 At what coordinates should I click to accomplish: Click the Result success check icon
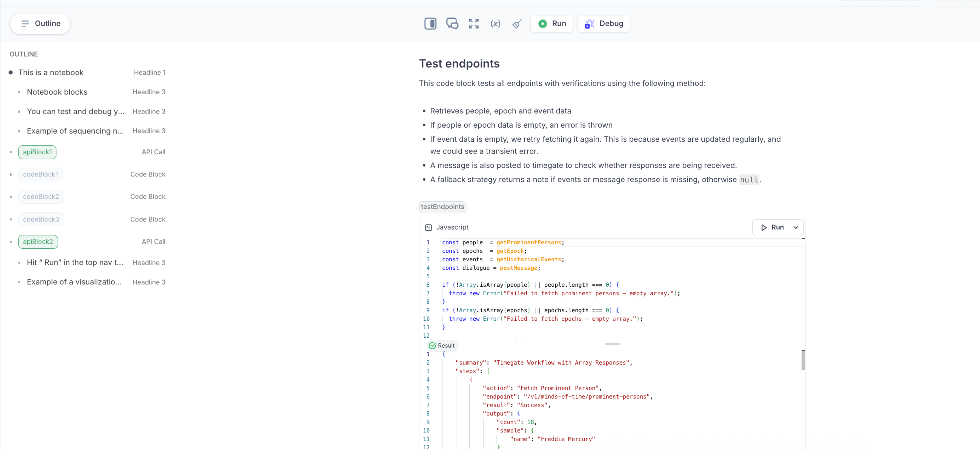(x=432, y=346)
